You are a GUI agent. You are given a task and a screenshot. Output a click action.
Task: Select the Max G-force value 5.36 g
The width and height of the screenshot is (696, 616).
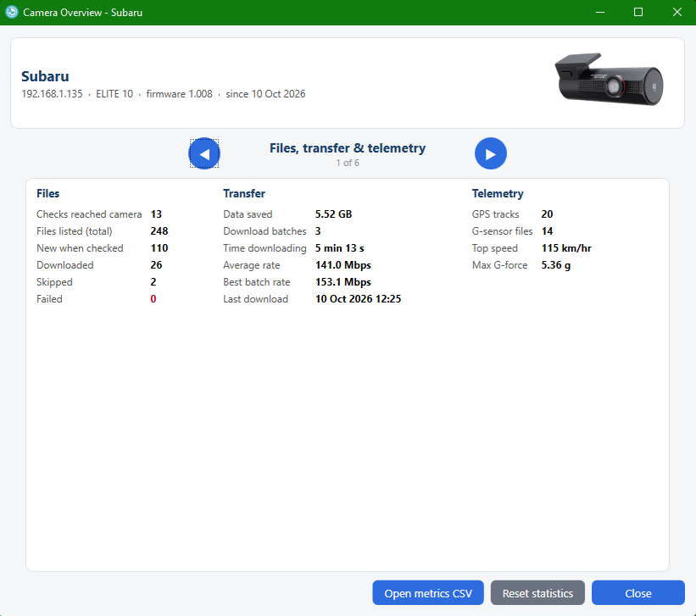[556, 265]
